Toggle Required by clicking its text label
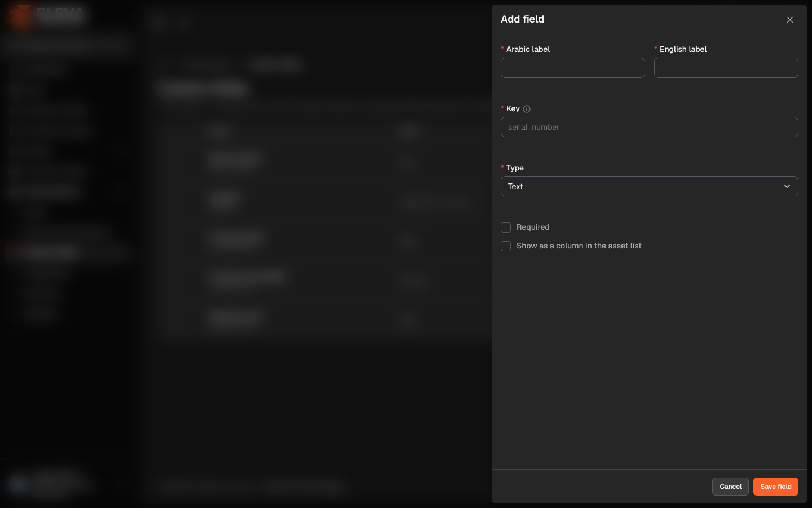 pyautogui.click(x=533, y=227)
